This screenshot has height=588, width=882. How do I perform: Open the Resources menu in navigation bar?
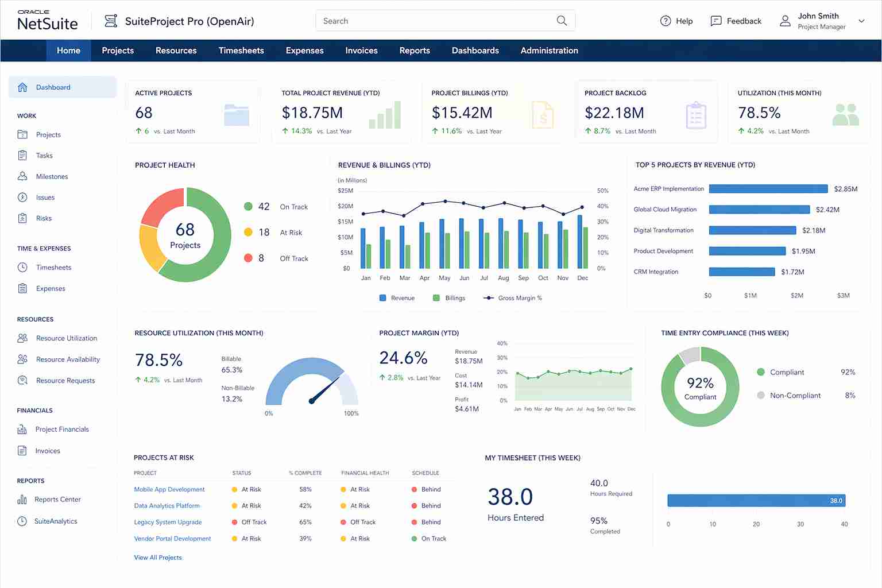[176, 51]
